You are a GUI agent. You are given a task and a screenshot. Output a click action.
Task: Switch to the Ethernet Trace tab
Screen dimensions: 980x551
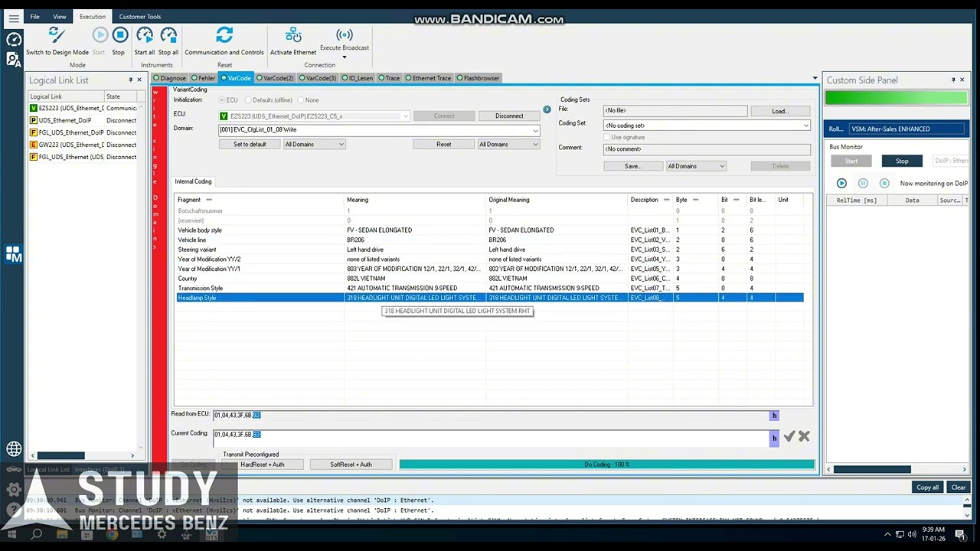point(428,78)
